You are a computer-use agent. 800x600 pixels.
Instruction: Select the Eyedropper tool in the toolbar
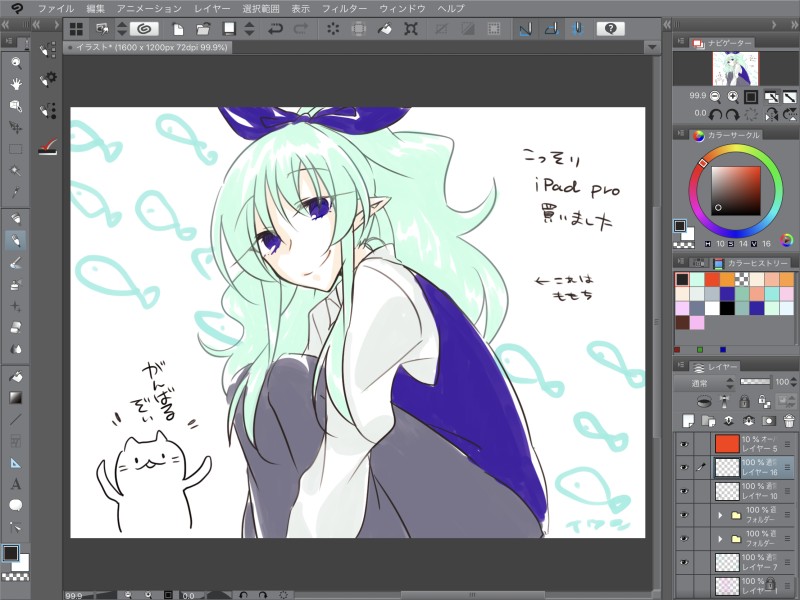pyautogui.click(x=16, y=192)
